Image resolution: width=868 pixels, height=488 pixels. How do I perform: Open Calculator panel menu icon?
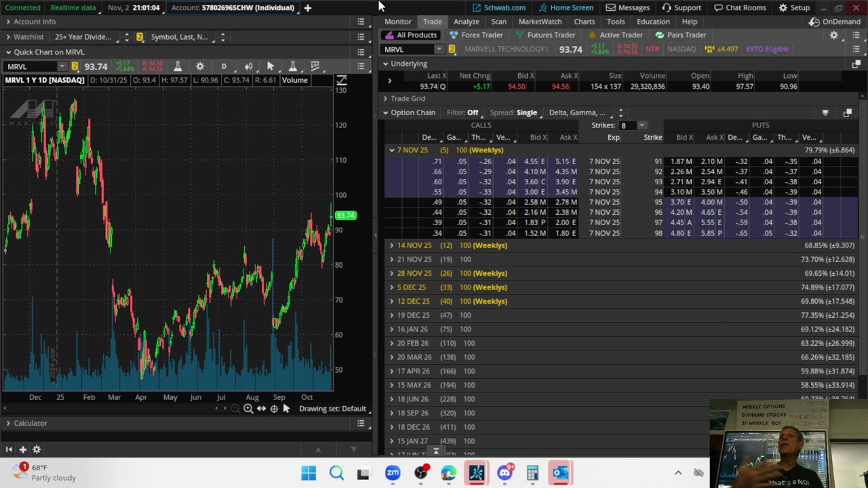coord(361,423)
